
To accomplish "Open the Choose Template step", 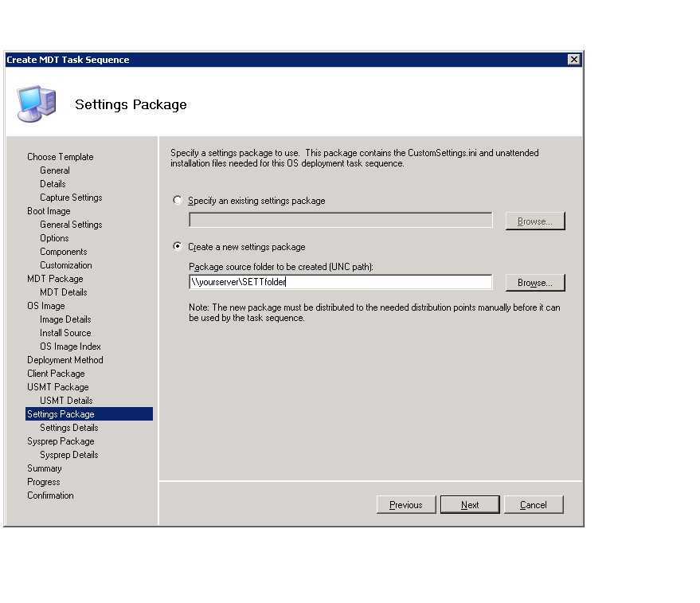I will click(x=60, y=157).
